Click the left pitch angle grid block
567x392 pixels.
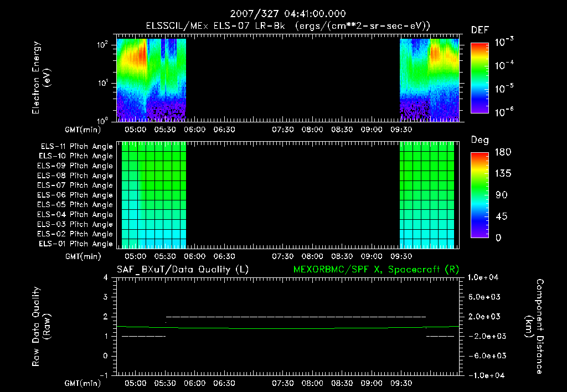coord(154,195)
